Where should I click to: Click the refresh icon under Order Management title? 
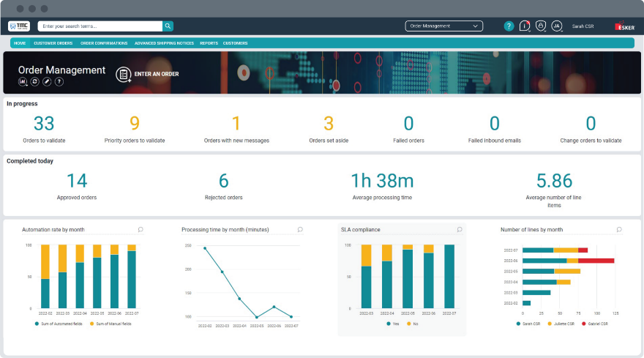(x=34, y=81)
